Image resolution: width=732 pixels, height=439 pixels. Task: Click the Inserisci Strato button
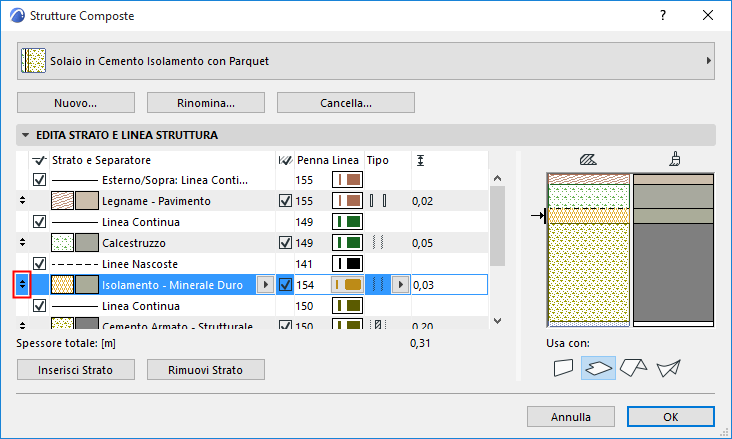click(x=76, y=370)
